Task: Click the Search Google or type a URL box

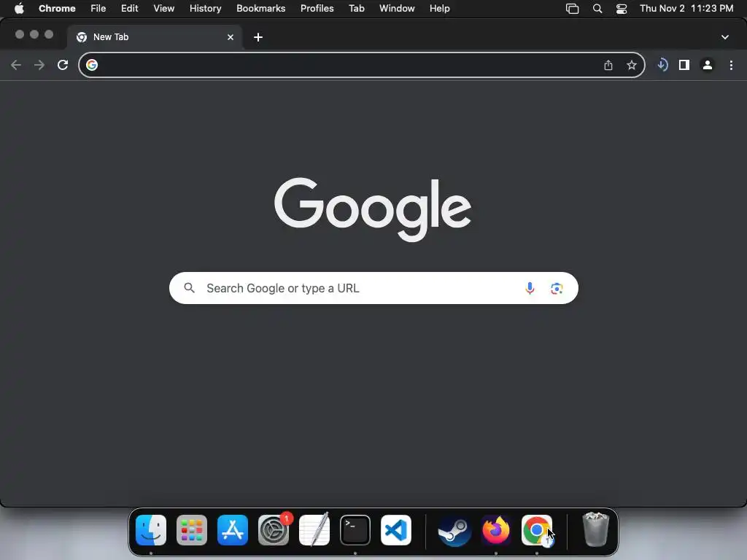Action: tap(373, 288)
